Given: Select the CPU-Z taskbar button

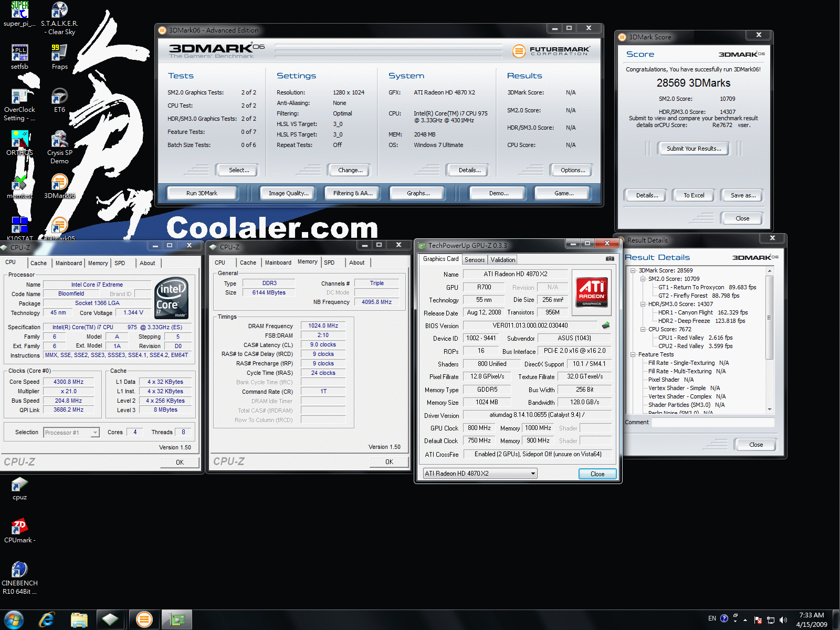Looking at the screenshot, I should 110,619.
